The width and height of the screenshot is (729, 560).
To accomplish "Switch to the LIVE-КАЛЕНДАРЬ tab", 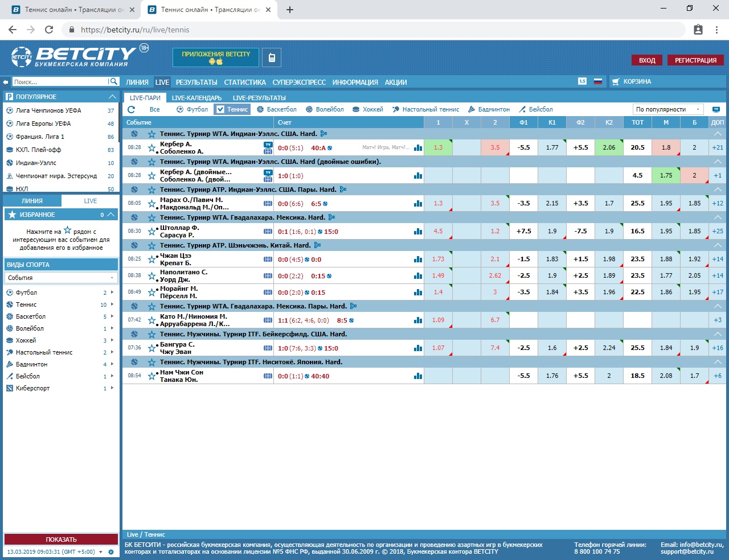I will pyautogui.click(x=196, y=98).
